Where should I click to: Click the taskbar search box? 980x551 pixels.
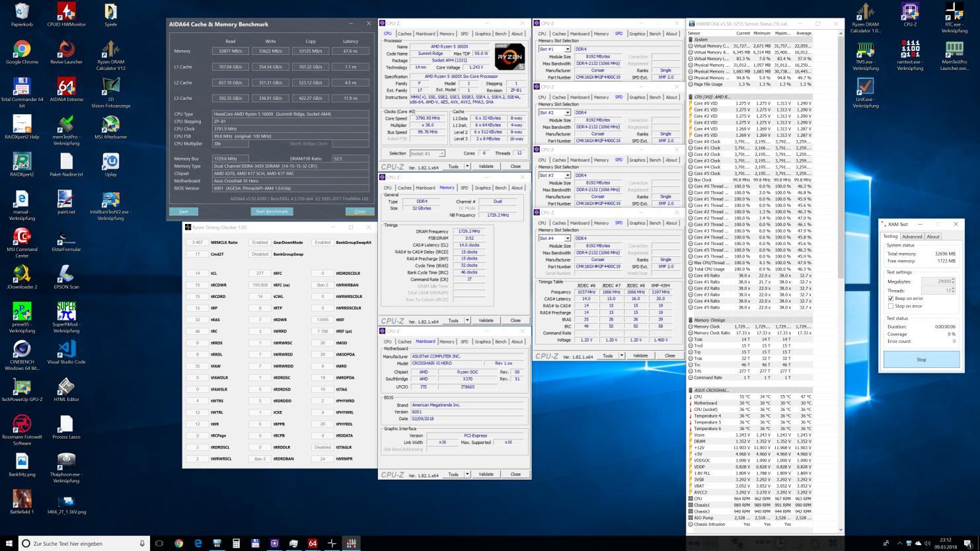(x=83, y=543)
